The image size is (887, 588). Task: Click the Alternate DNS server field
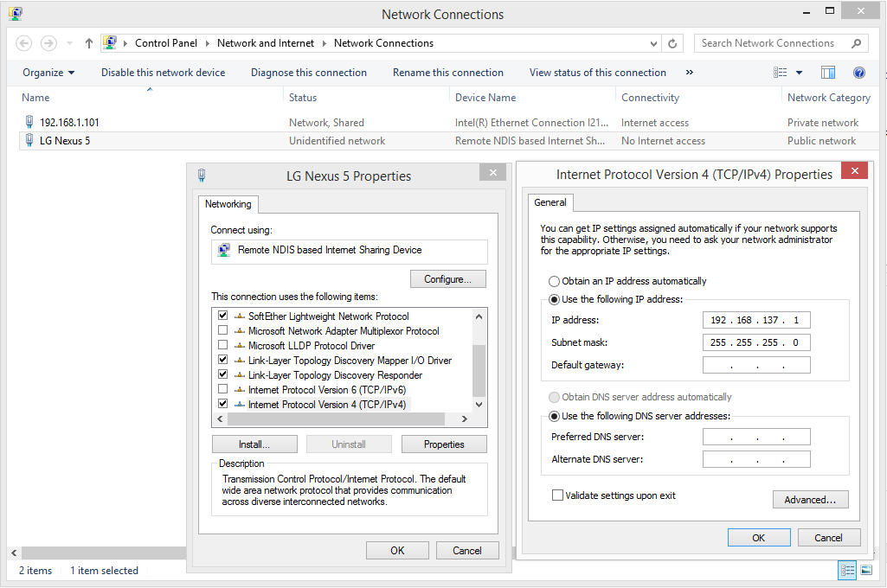756,460
